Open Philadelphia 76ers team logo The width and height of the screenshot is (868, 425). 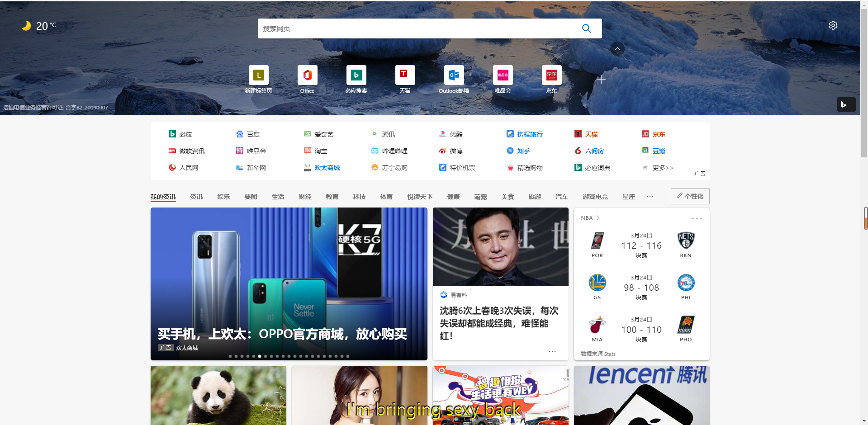tap(686, 283)
